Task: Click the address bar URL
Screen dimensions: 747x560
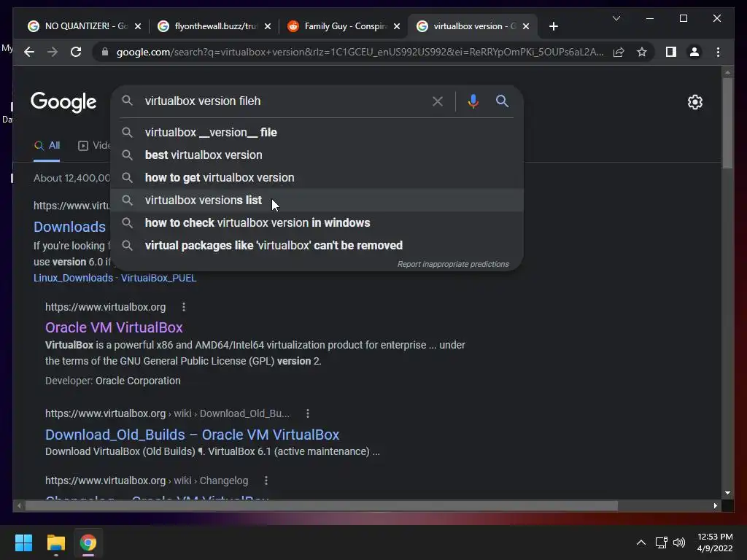Action: click(x=360, y=52)
